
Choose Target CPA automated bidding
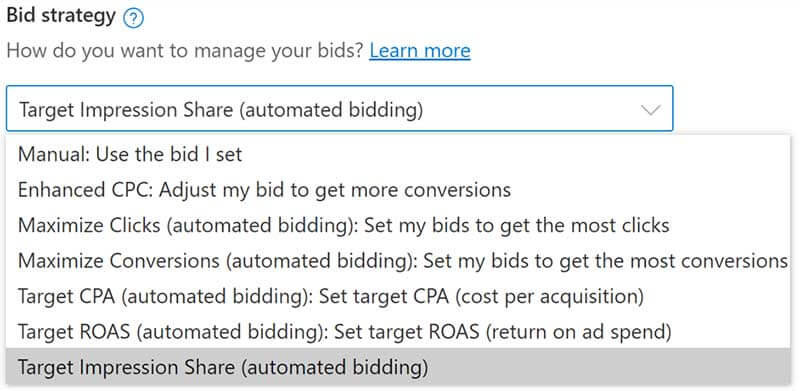point(398,297)
